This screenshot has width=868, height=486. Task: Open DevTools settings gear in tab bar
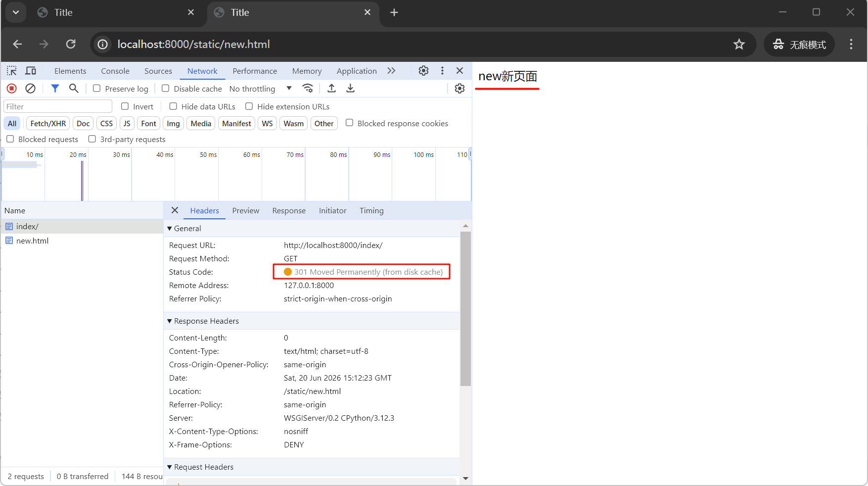click(423, 71)
